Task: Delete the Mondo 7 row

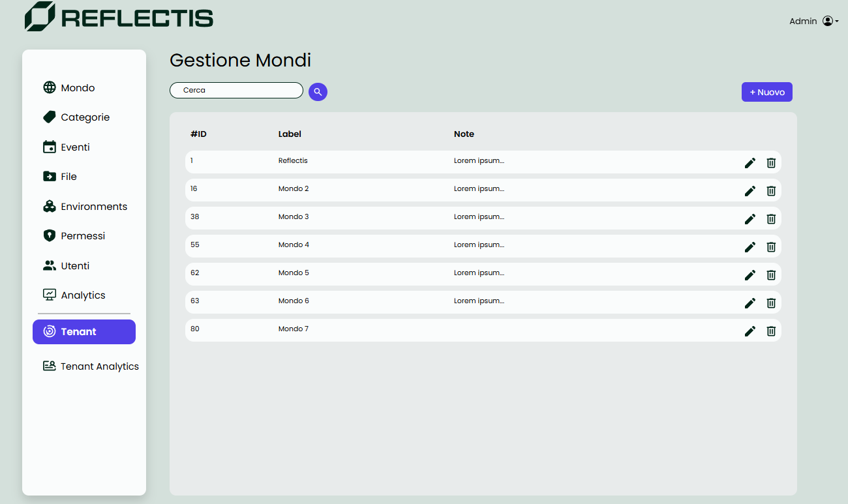Action: (x=771, y=331)
